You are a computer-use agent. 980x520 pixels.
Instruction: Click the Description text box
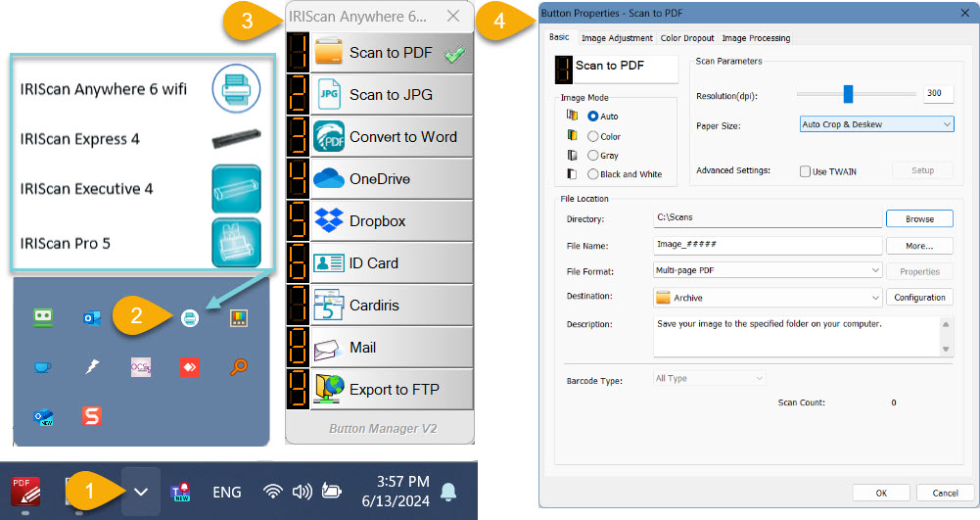[797, 336]
